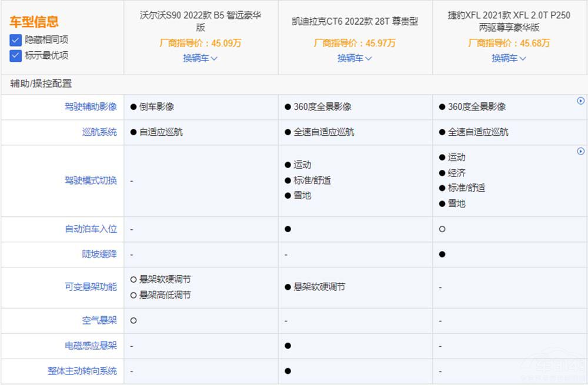Click the 凯迪拉克CT6 guide price text
The image size is (588, 385).
click(355, 42)
